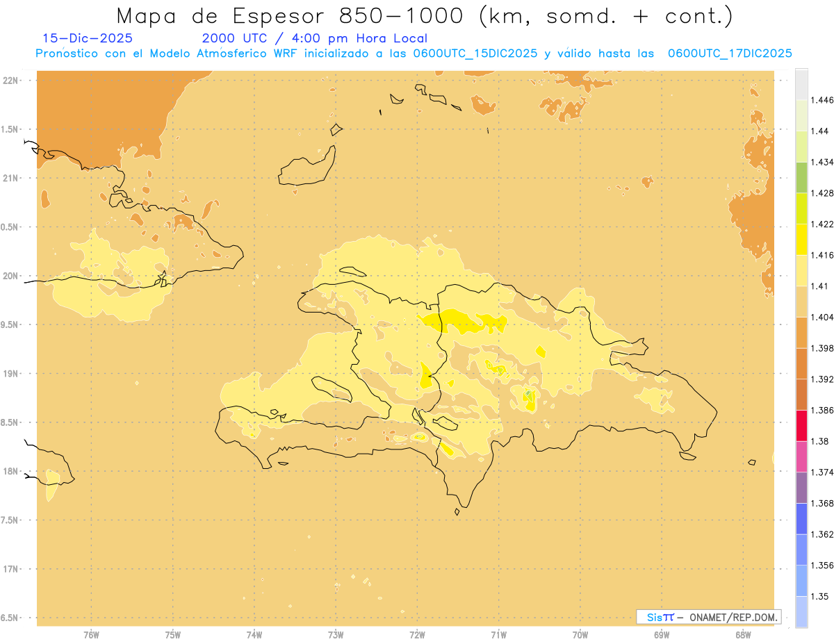Click the 17N latitude label
Viewport: 834px width, 644px height.
click(10, 569)
